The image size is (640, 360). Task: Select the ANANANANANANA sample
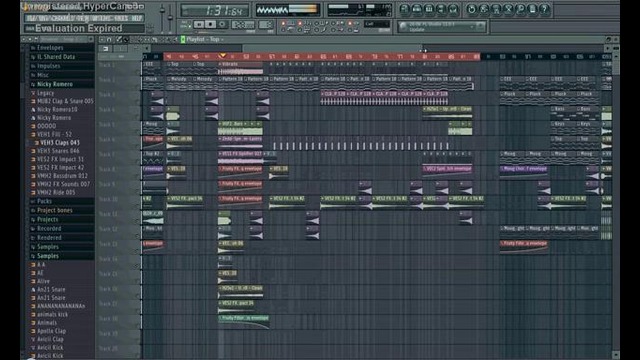click(61, 306)
